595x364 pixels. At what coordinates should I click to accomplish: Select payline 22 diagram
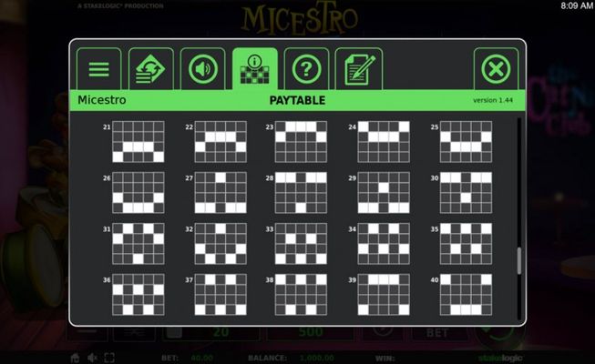click(221, 142)
